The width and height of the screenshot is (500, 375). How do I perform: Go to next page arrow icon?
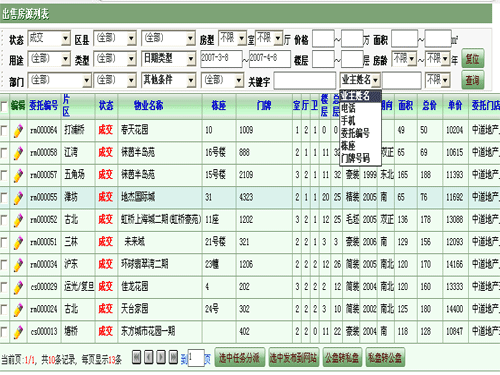pyautogui.click(x=161, y=357)
